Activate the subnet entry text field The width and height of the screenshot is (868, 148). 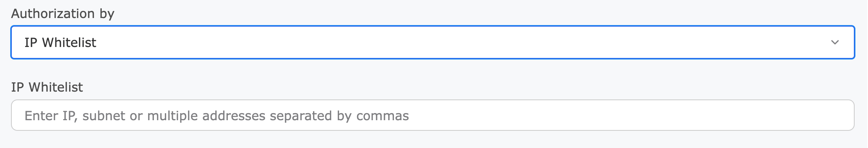[x=432, y=115]
